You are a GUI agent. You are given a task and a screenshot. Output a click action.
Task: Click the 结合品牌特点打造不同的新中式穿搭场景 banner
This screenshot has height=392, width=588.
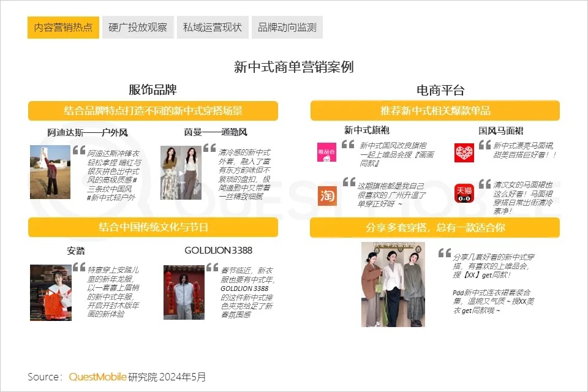[153, 111]
